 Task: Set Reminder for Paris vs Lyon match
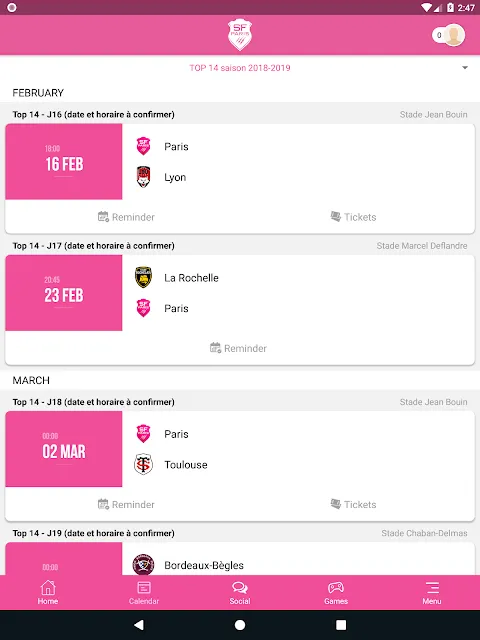click(x=126, y=217)
